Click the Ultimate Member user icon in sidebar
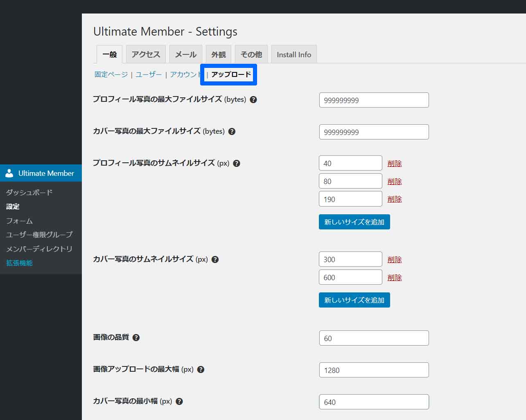Screen dimensions: 526x420 click(9, 173)
